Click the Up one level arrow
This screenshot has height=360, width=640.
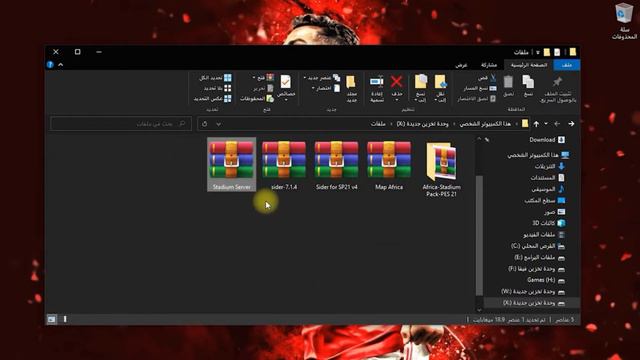(x=536, y=124)
